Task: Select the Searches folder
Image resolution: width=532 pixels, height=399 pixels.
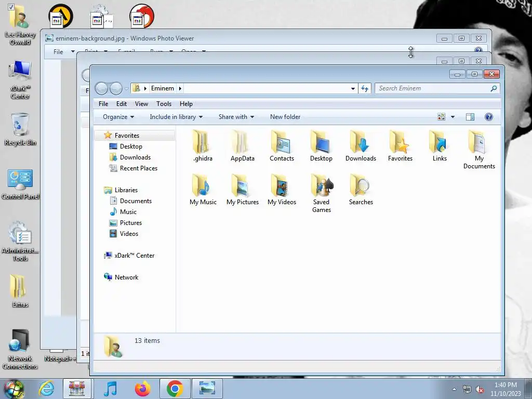Action: click(x=361, y=189)
